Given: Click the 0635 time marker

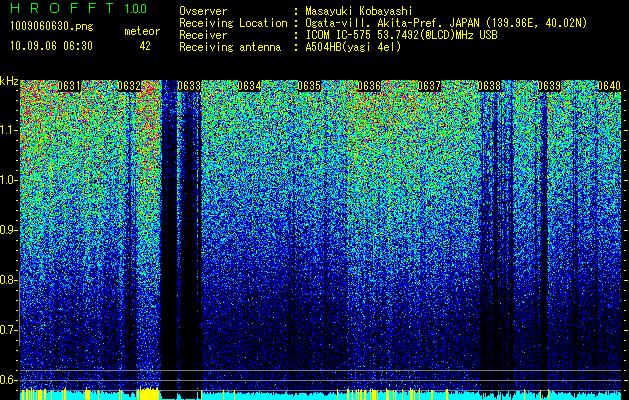Looking at the screenshot, I should point(309,86).
